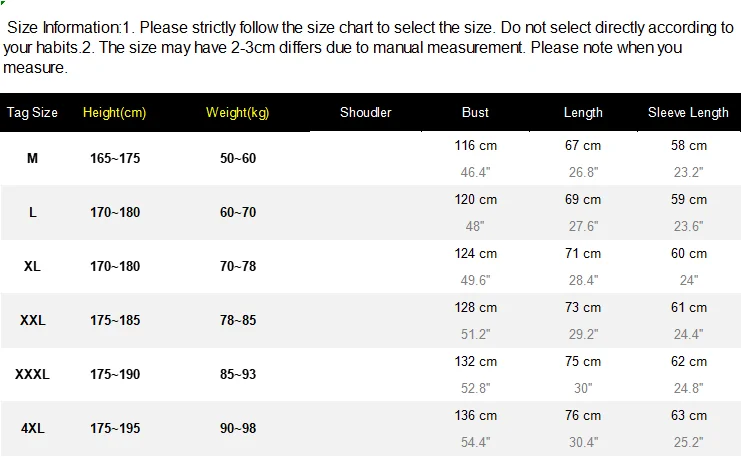Click the 78~85 weight value
The width and height of the screenshot is (741, 457).
click(238, 320)
